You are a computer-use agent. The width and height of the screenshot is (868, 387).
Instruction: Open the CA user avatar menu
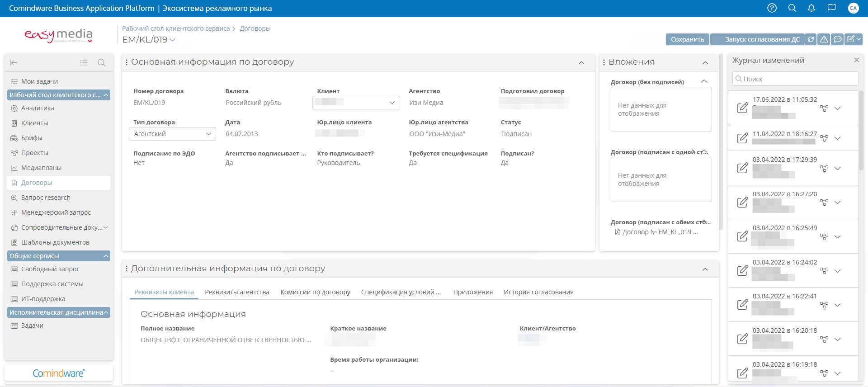click(x=854, y=8)
